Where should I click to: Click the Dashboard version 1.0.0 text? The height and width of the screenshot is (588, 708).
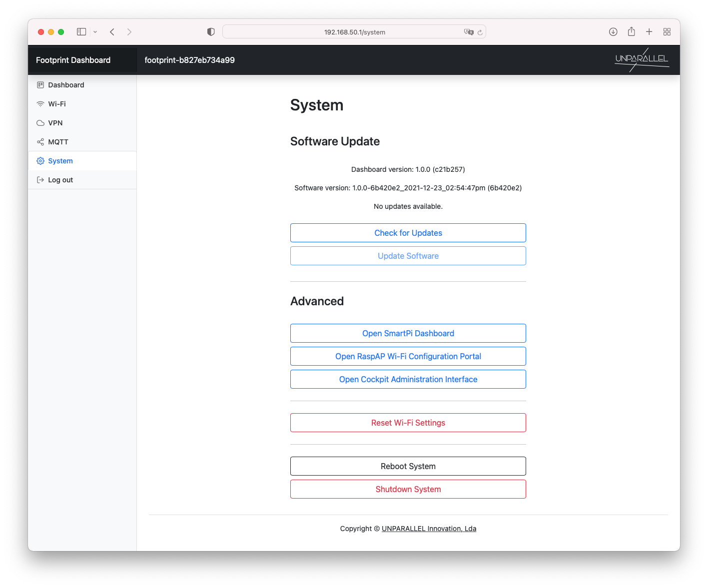[x=408, y=169]
